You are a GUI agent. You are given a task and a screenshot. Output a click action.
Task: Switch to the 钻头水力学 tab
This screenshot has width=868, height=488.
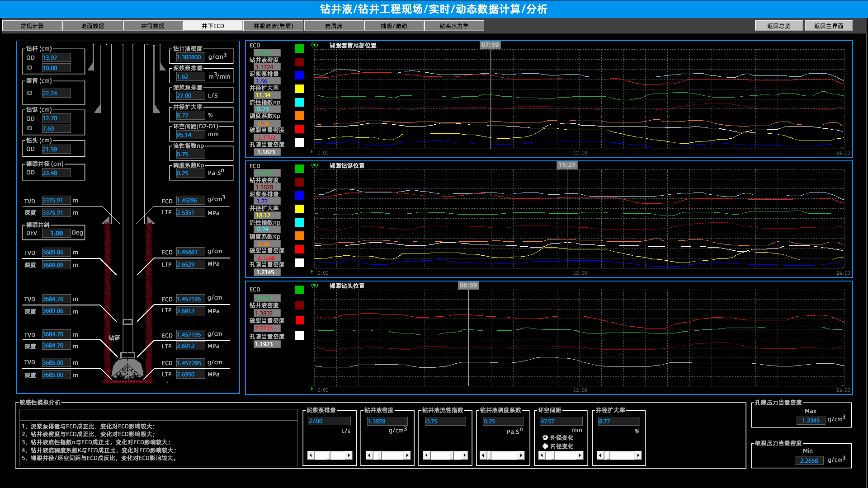pos(454,26)
